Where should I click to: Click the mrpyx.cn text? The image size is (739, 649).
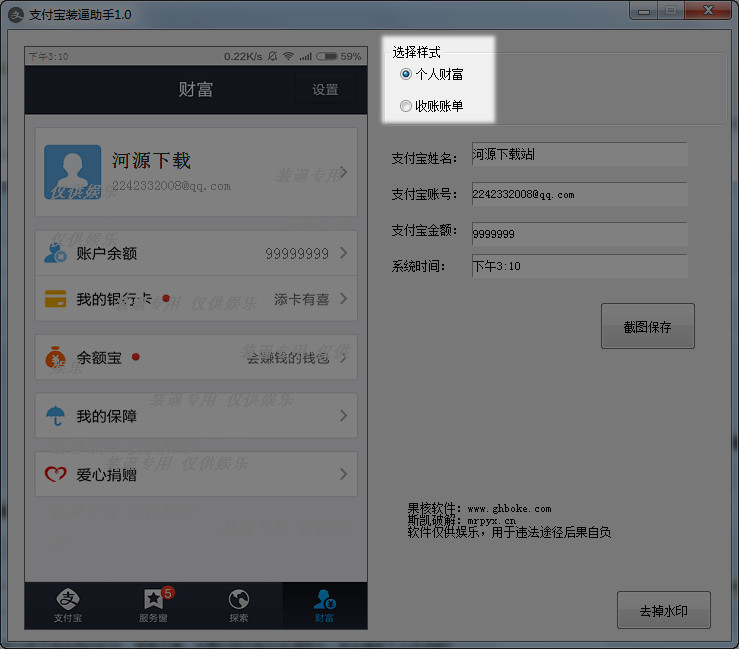[x=492, y=521]
